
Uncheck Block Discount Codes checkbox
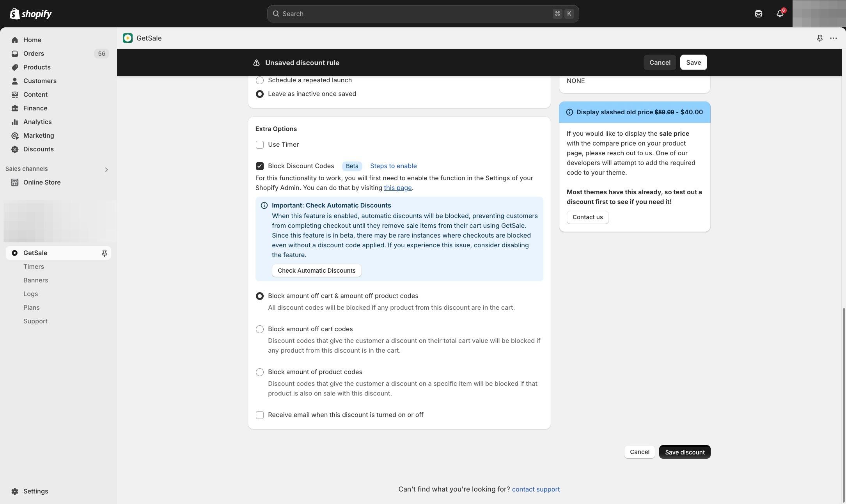point(260,166)
